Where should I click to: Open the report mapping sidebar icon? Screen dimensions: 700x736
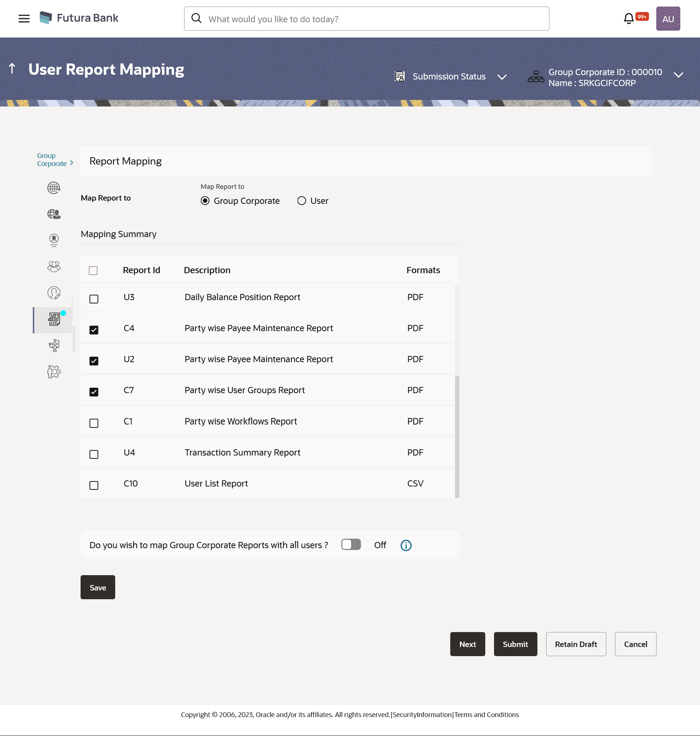pos(54,319)
